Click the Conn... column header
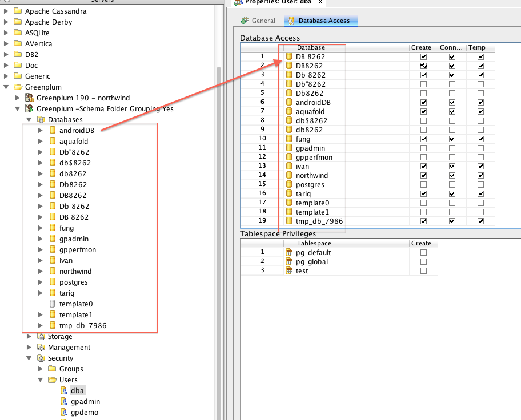This screenshot has height=420, width=521. (x=452, y=47)
